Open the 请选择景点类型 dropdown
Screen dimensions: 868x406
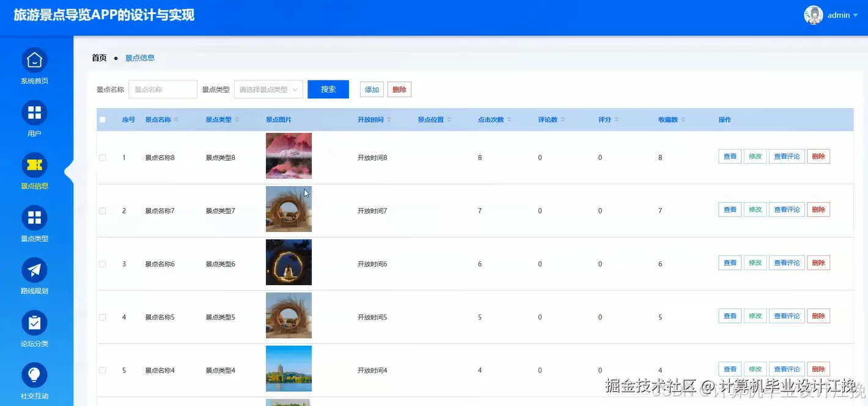point(268,89)
